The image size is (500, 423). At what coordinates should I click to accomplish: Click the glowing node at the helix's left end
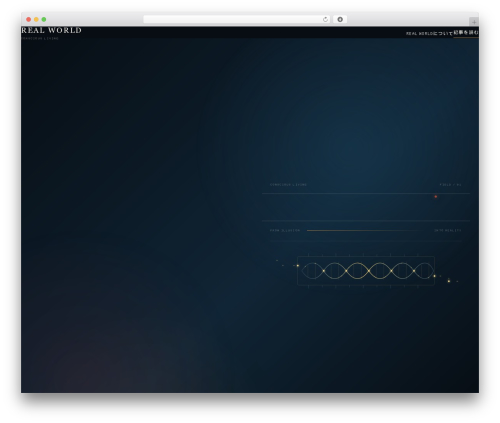pos(298,266)
